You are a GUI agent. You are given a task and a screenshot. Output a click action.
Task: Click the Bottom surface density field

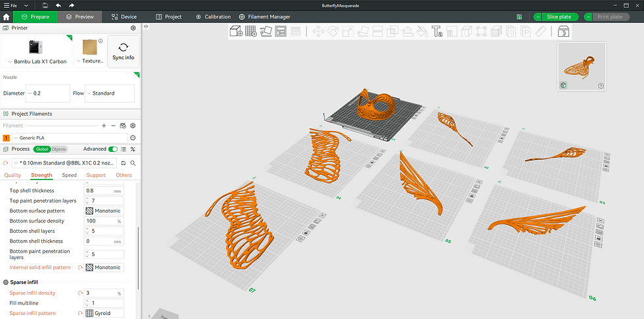point(104,221)
